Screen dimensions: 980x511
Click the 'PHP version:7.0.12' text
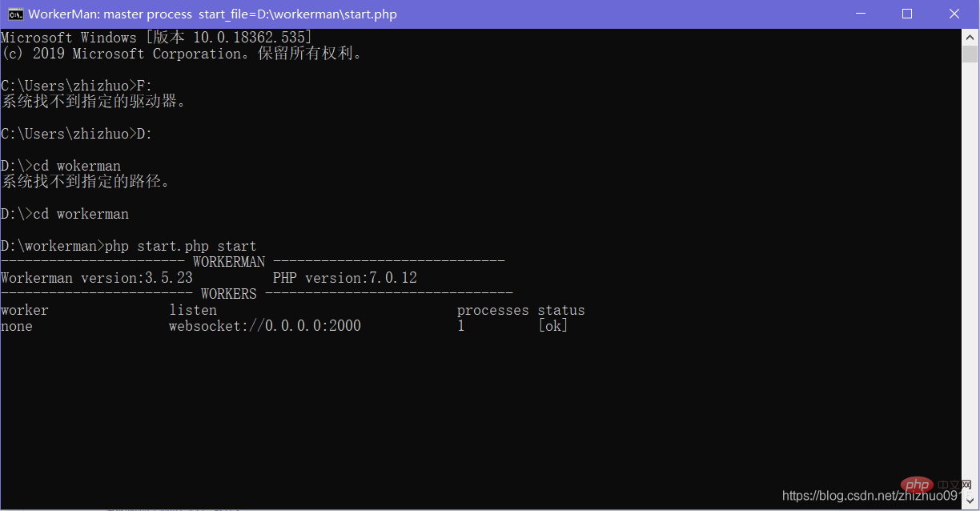tap(345, 278)
